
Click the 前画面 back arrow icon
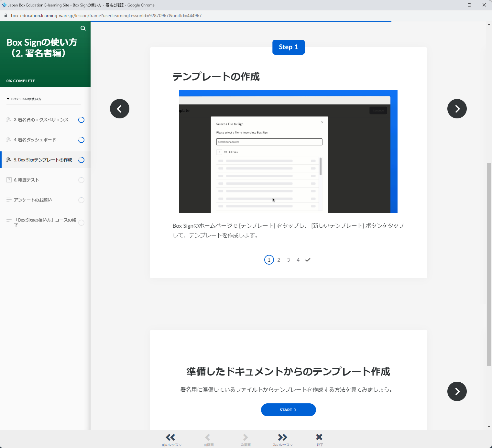click(x=208, y=437)
